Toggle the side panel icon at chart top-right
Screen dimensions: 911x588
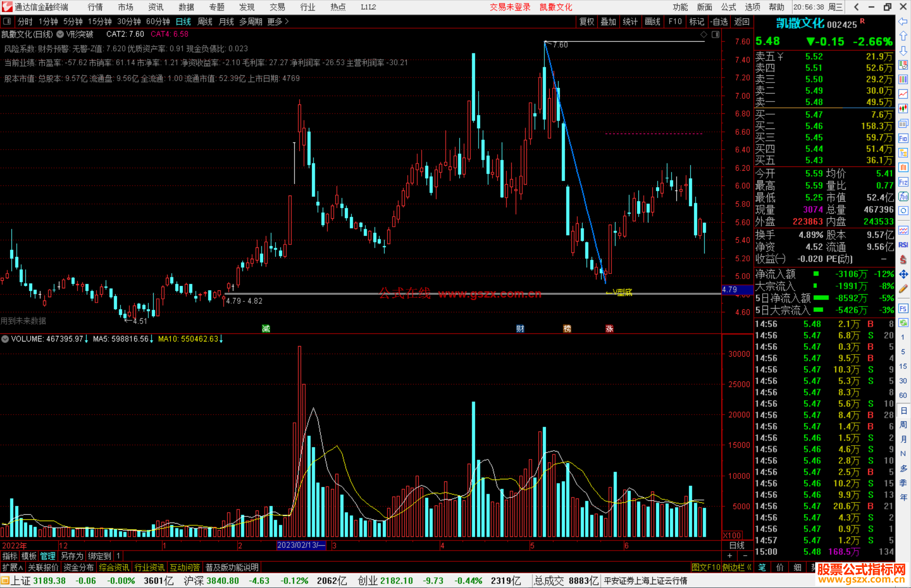[x=715, y=35]
